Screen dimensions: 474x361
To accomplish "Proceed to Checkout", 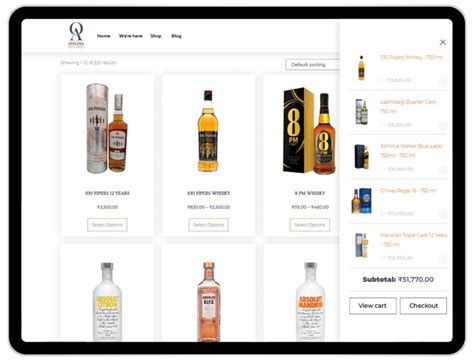I will (423, 306).
